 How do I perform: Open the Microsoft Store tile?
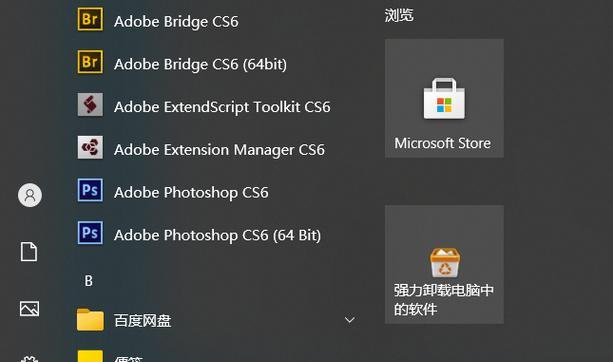click(x=444, y=98)
